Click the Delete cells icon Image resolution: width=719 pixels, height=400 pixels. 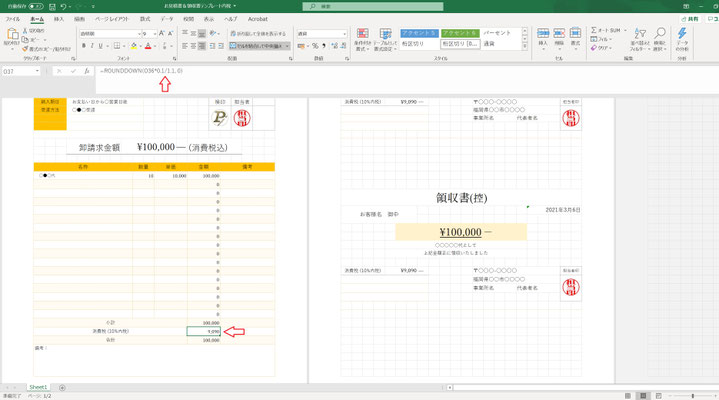tap(559, 33)
